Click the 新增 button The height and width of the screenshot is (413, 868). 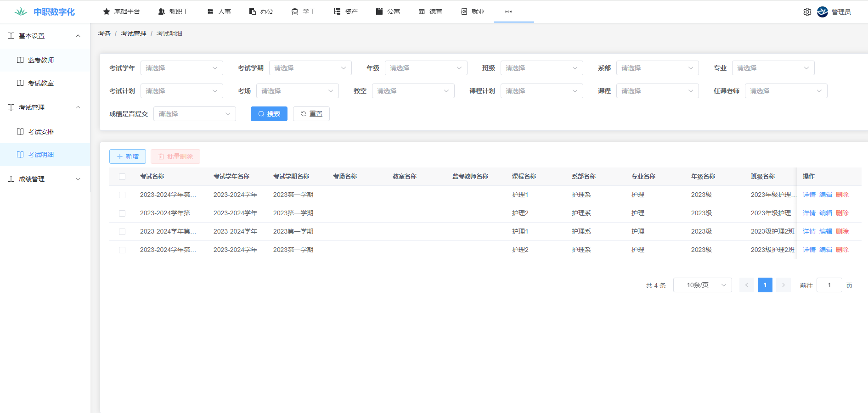[x=128, y=156]
